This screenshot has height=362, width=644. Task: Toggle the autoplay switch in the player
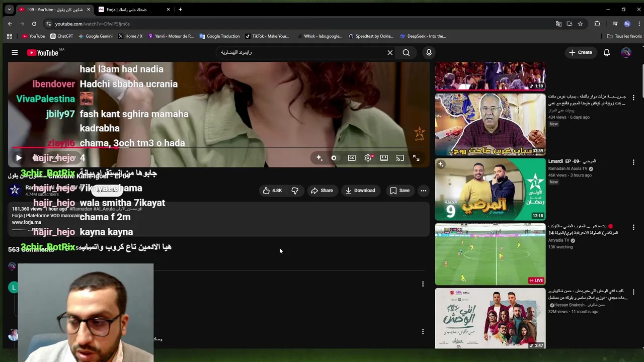334,158
